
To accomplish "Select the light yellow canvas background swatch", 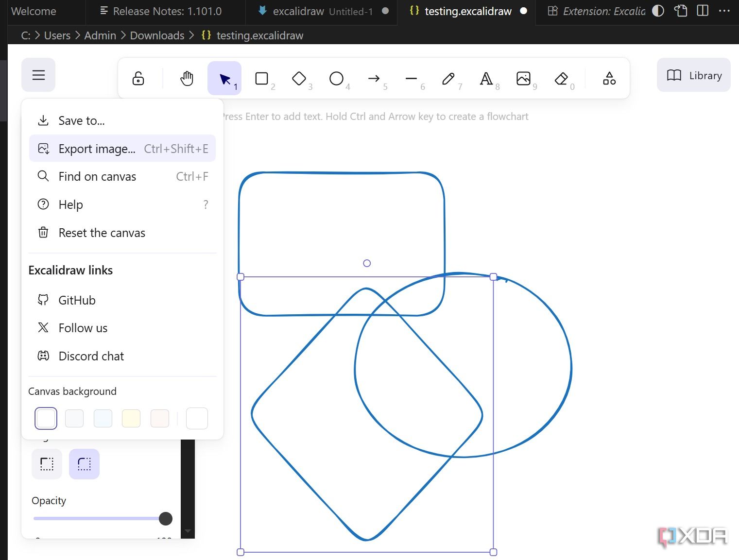I will pyautogui.click(x=131, y=418).
